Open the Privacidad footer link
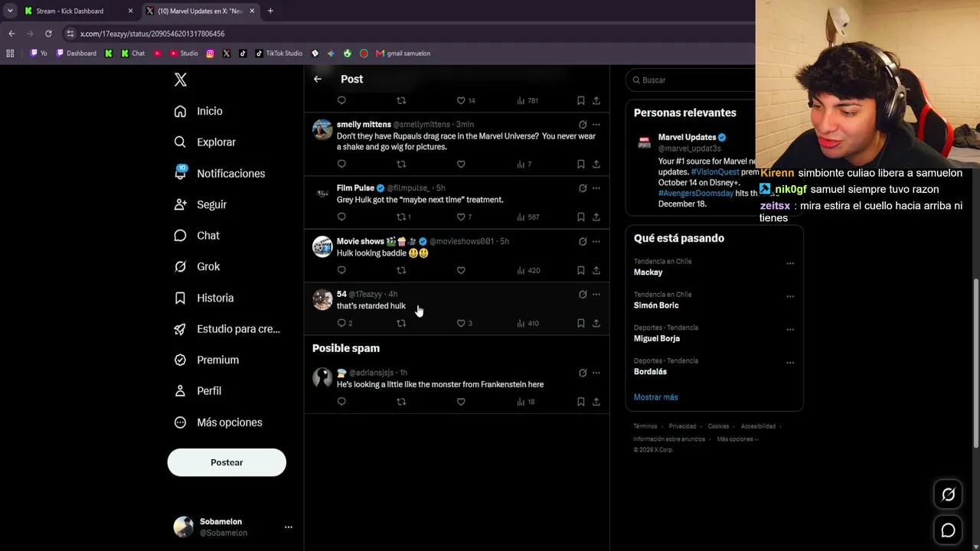The image size is (980, 551). pos(682,426)
